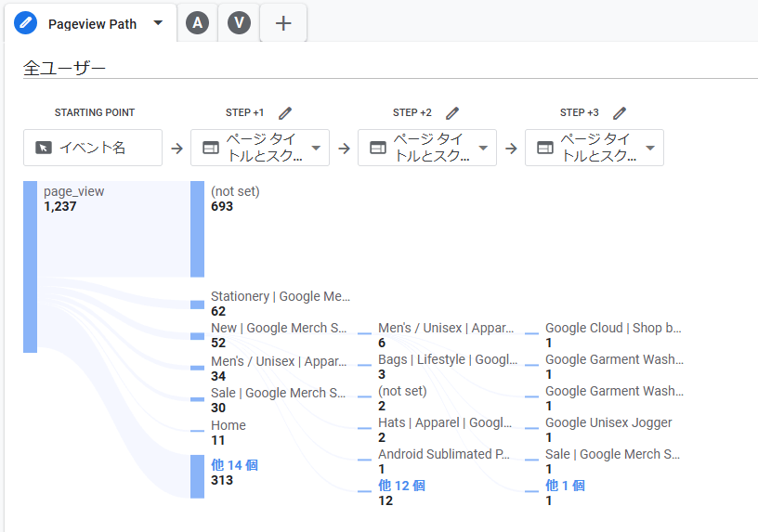Viewport: 758px width, 532px height.
Task: Open the STEP +3 ページタイトル dropdown
Action: click(x=595, y=148)
